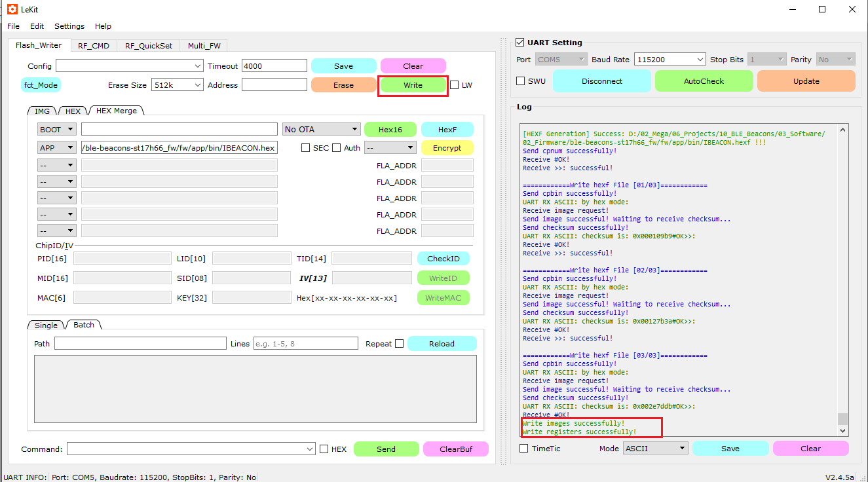This screenshot has width=868, height=482.
Task: Click the orange Erase button
Action: pos(343,85)
